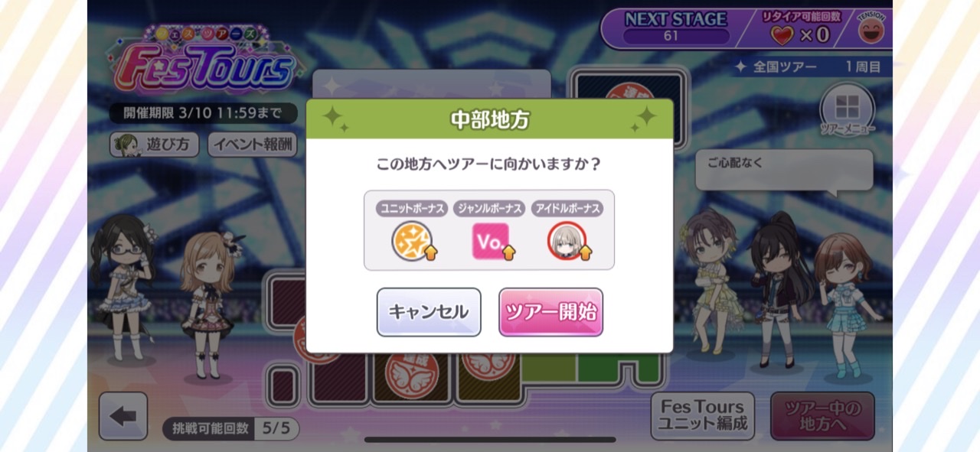980x452 pixels.
Task: Click the 中部地方 dialog title bar
Action: coord(489,119)
